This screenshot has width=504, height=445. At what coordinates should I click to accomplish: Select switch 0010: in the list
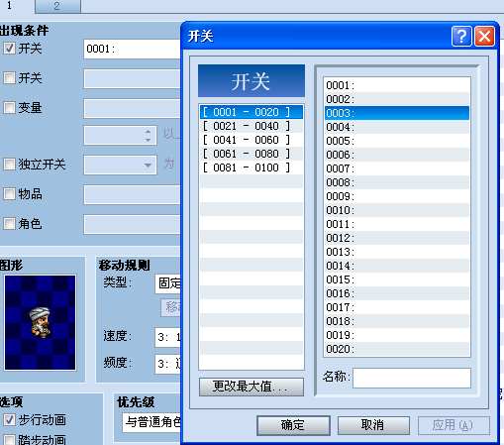[397, 210]
